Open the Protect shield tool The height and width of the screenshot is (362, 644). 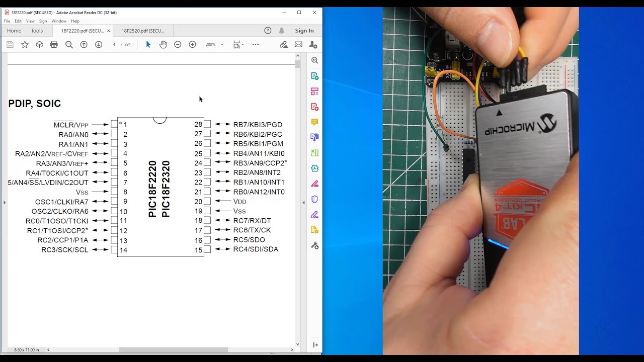point(314,199)
